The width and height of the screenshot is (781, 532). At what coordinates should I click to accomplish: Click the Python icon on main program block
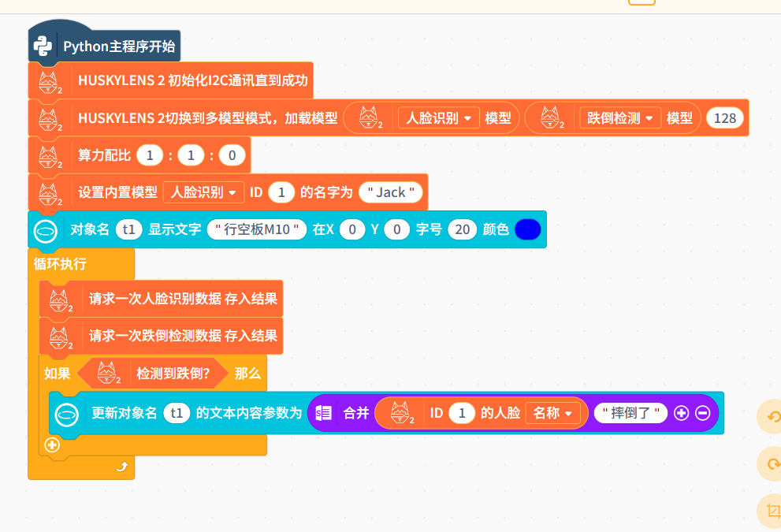(x=43, y=47)
